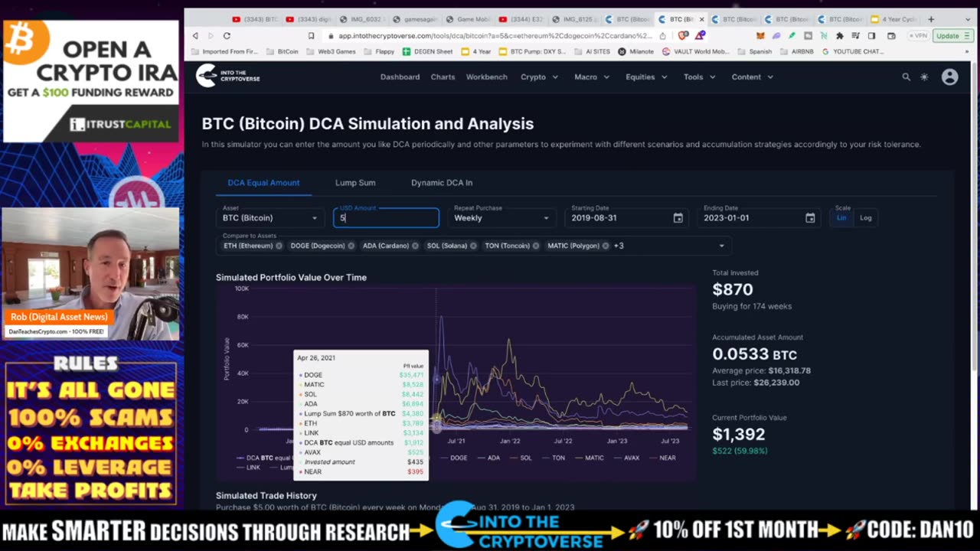Open the Brave shields lion icon

coord(683,36)
